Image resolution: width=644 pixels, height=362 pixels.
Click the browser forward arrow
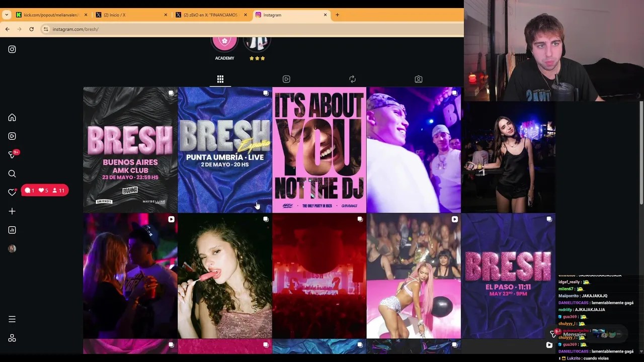(x=19, y=29)
